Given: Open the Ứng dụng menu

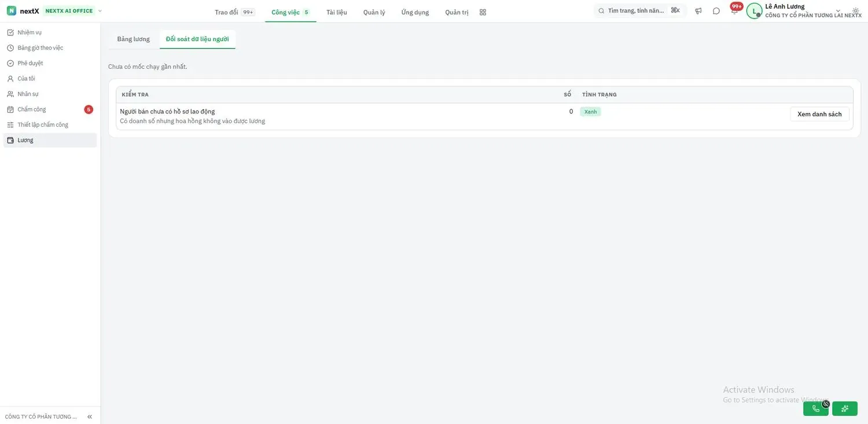Looking at the screenshot, I should [415, 12].
